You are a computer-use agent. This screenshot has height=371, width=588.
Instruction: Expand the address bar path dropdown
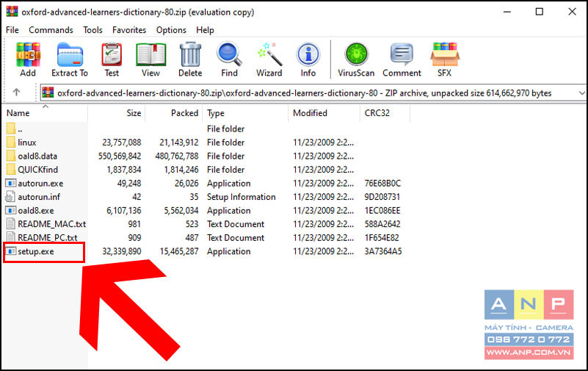(581, 93)
